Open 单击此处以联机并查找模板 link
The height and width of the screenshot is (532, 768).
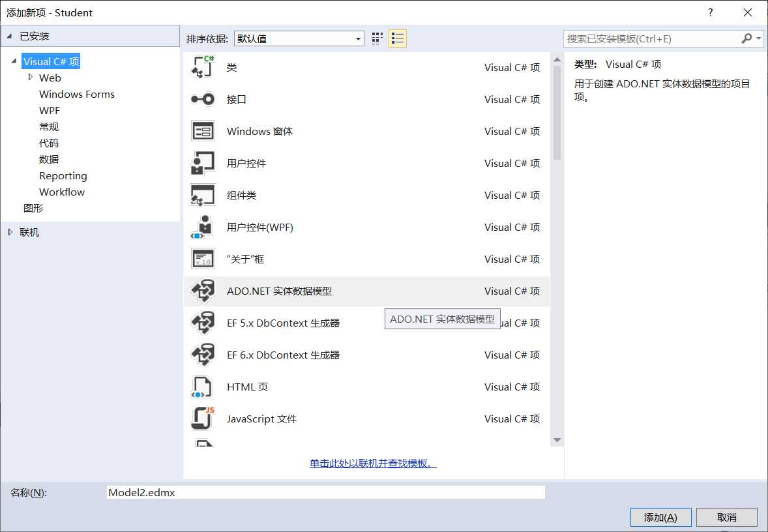click(x=373, y=464)
